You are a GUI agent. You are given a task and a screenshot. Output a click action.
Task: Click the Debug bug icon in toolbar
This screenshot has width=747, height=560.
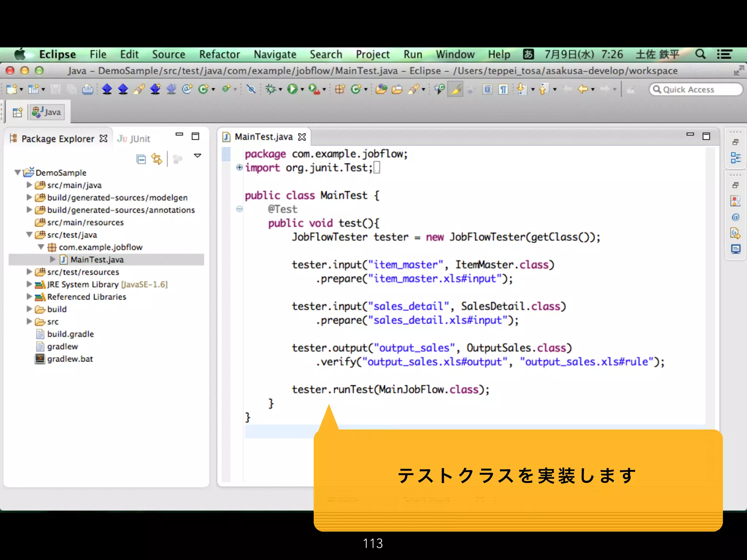click(x=270, y=89)
